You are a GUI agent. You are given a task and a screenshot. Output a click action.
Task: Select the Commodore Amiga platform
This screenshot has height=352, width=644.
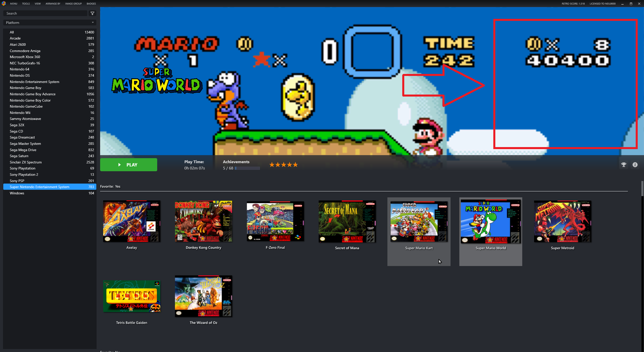50,51
